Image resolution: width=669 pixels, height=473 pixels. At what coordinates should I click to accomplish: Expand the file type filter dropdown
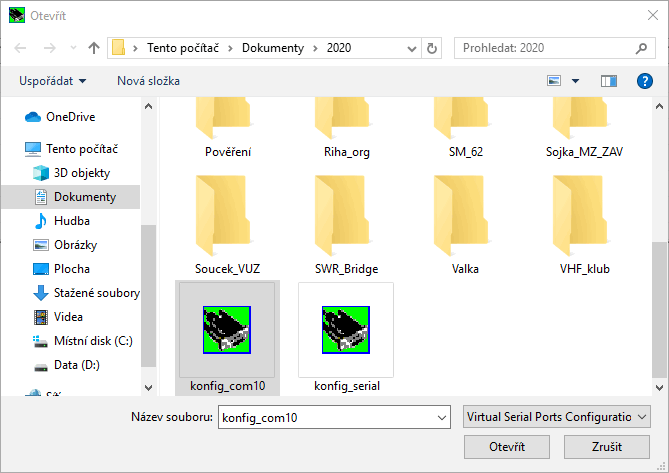(642, 416)
